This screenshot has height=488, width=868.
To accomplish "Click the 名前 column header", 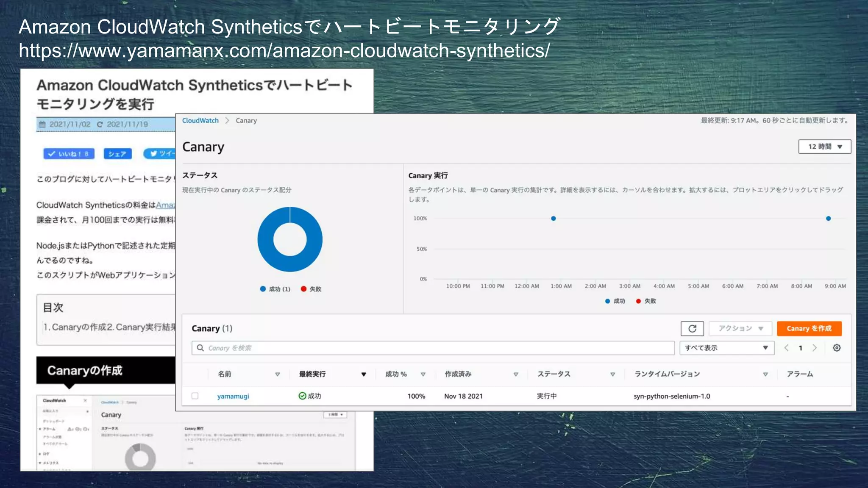I will (225, 374).
